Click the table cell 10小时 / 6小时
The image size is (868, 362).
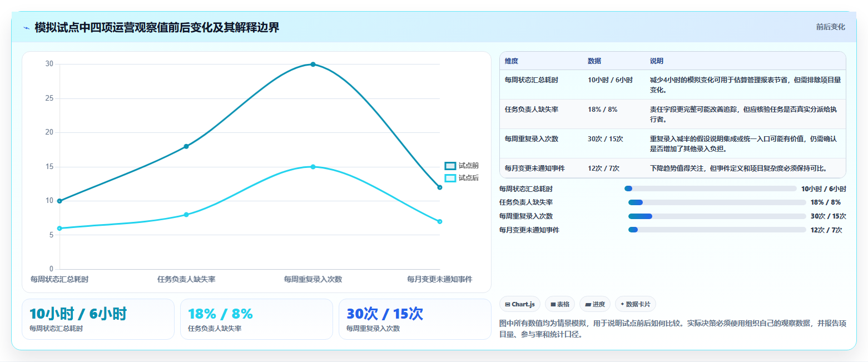(x=610, y=80)
